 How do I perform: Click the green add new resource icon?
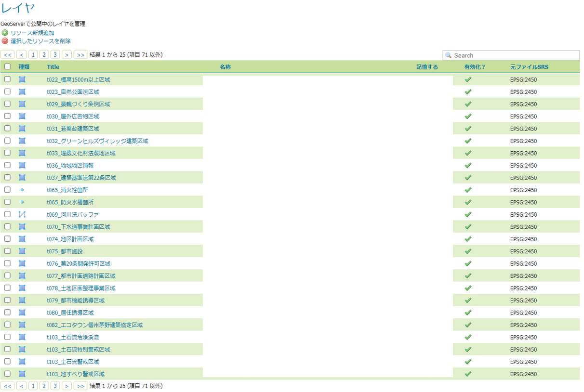tap(5, 33)
